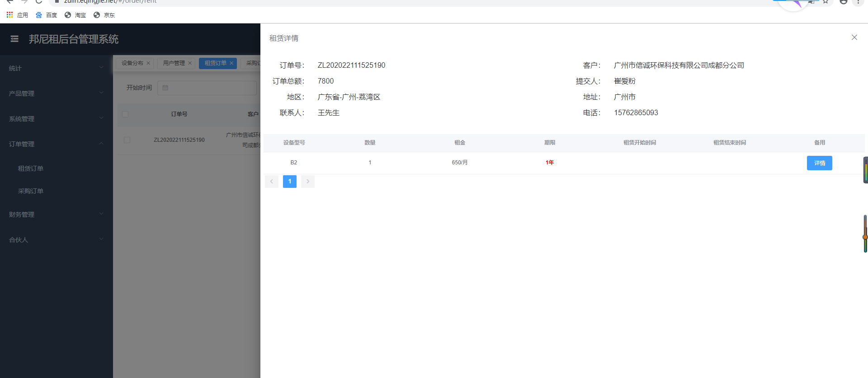Click order number ZL202022111525190 in list

[x=179, y=140]
